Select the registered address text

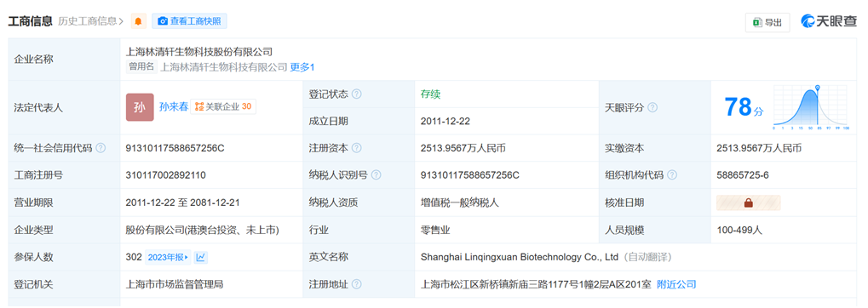coord(536,284)
